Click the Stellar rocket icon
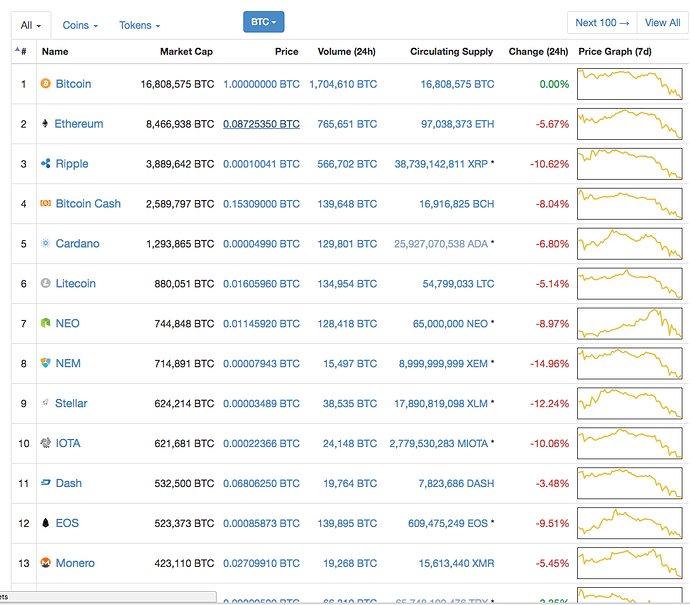690x605 pixels. click(x=45, y=403)
